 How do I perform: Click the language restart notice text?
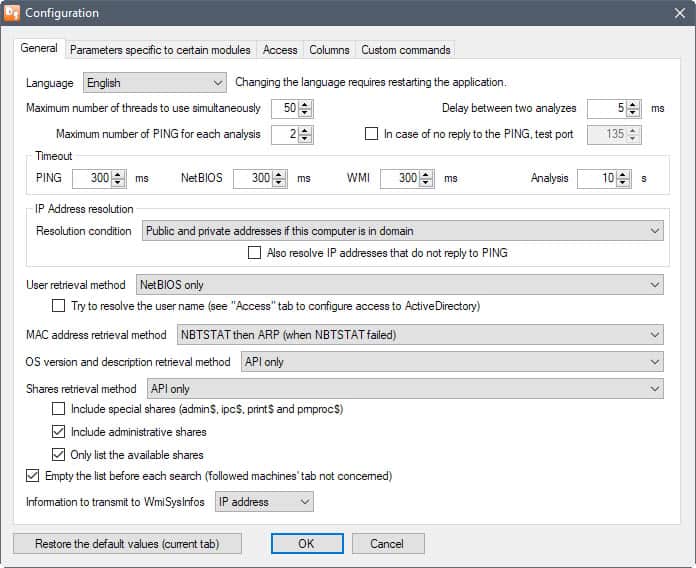click(371, 82)
